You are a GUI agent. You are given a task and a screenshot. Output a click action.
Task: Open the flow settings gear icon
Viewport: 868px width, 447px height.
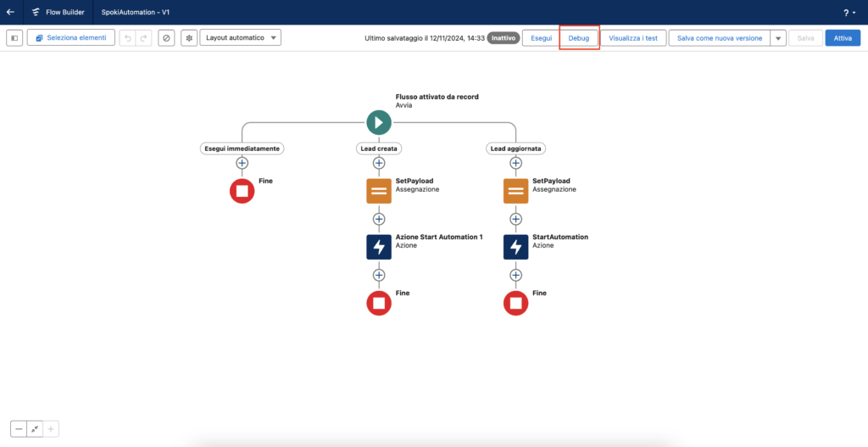188,38
